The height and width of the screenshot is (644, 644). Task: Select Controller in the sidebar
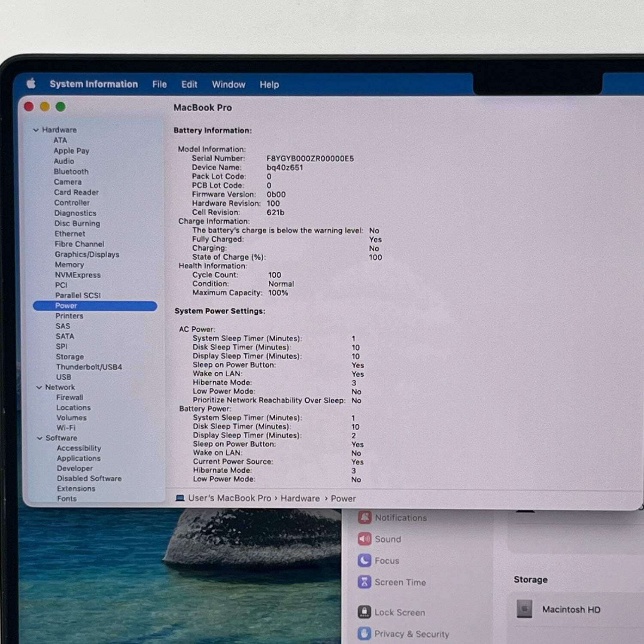(72, 203)
